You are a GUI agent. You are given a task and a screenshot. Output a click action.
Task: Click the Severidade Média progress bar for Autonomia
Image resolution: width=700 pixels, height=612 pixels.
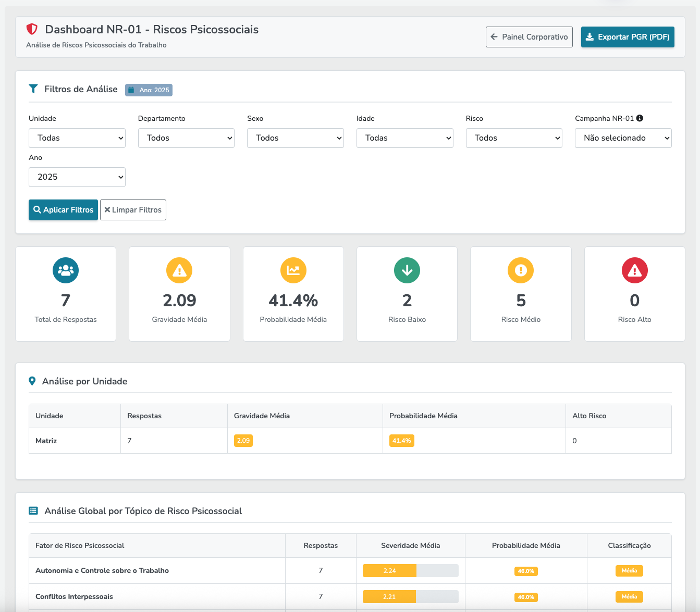tap(410, 570)
